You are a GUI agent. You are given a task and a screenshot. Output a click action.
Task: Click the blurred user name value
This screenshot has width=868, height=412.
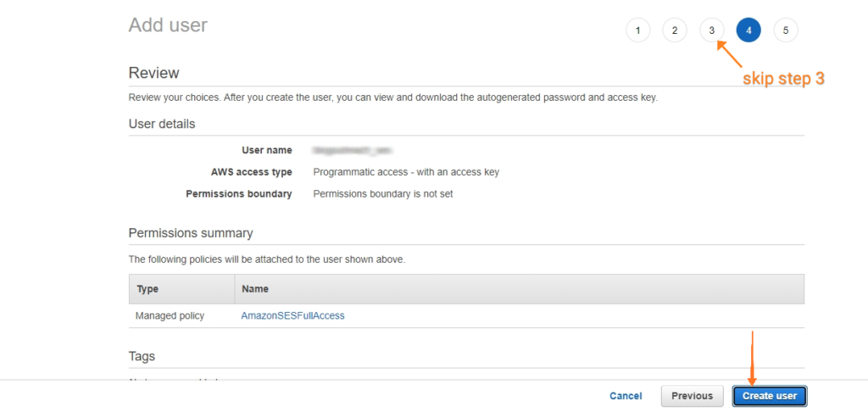coord(348,150)
